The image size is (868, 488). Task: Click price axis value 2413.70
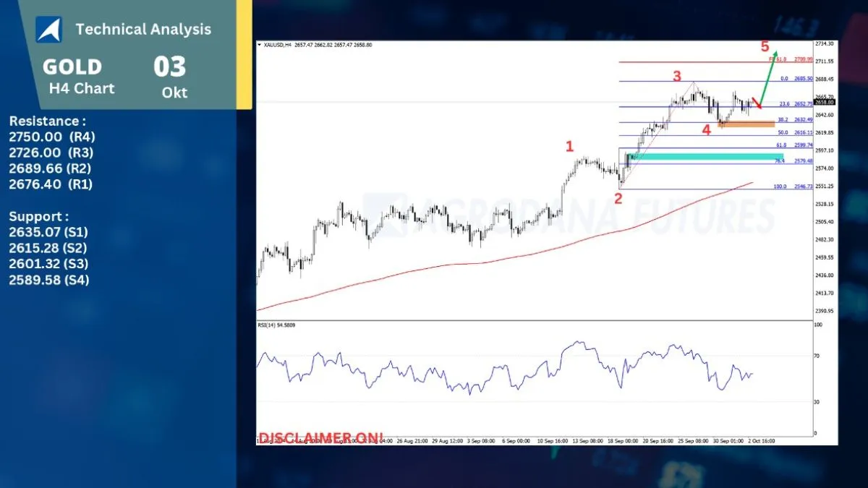825,293
